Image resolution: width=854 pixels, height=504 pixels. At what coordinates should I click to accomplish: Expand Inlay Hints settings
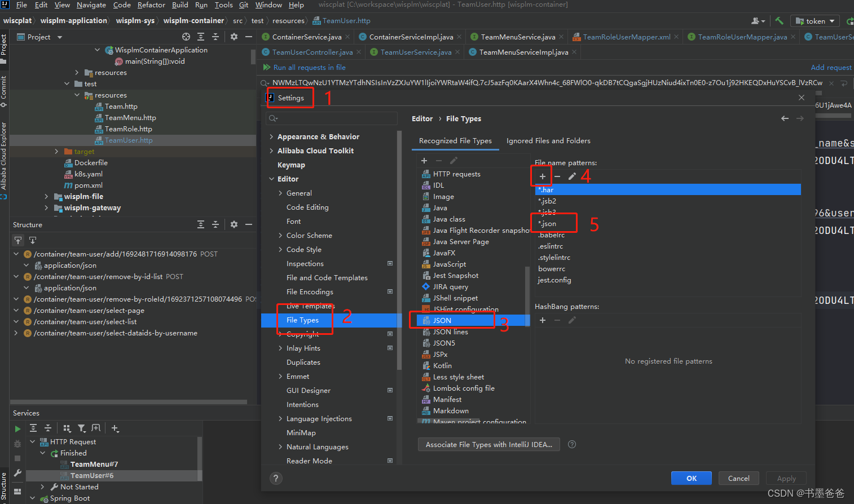click(x=280, y=348)
